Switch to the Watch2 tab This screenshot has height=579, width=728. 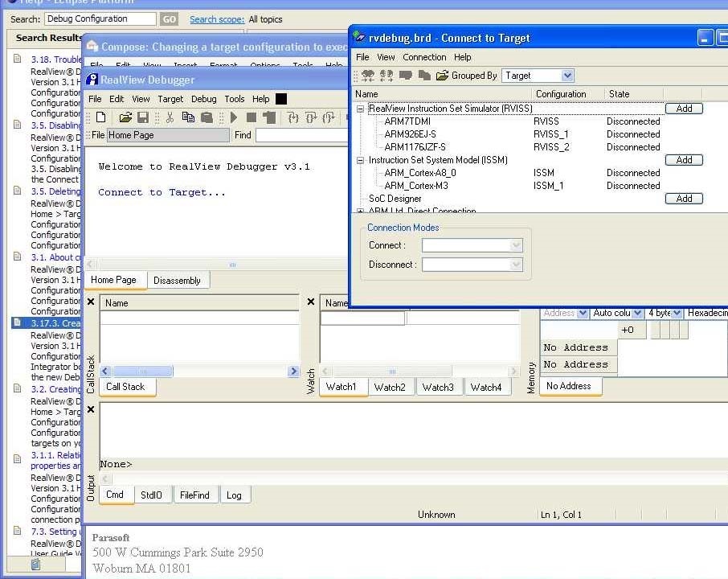click(390, 387)
